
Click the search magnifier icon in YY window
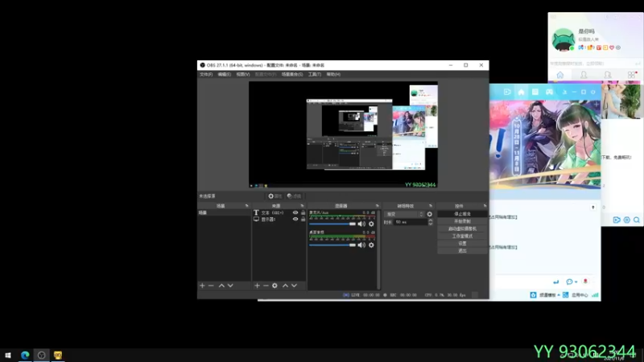pos(637,220)
